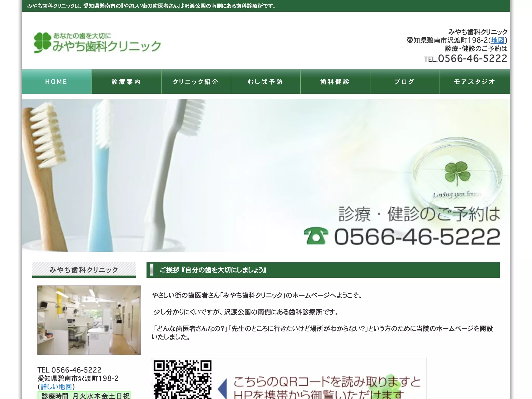
Task: Go to クリニック紹介 page
Action: click(196, 82)
